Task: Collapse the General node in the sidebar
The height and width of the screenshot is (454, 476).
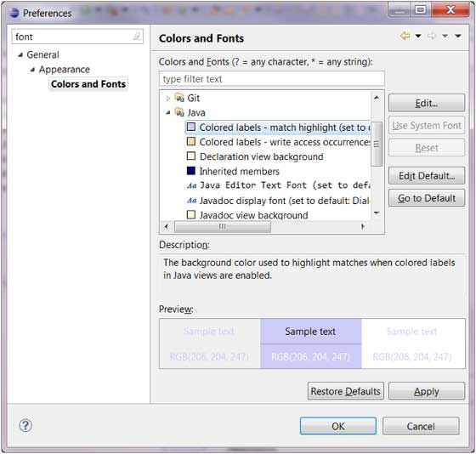Action: click(20, 55)
